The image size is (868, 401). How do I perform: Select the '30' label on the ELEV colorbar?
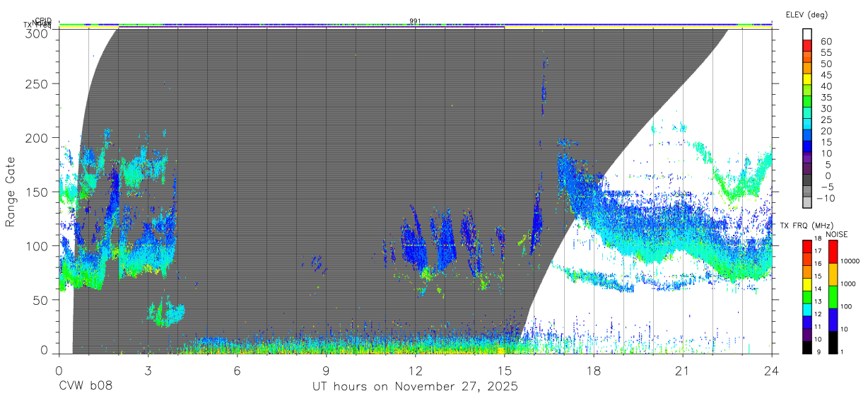coord(826,108)
